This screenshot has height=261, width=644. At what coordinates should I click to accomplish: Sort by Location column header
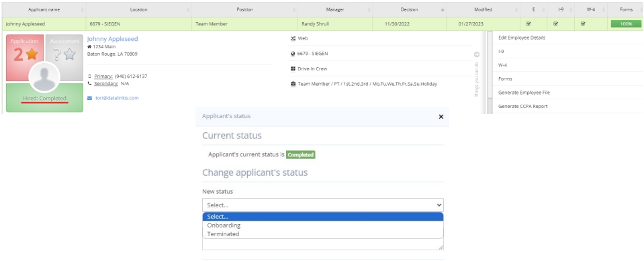(x=139, y=9)
